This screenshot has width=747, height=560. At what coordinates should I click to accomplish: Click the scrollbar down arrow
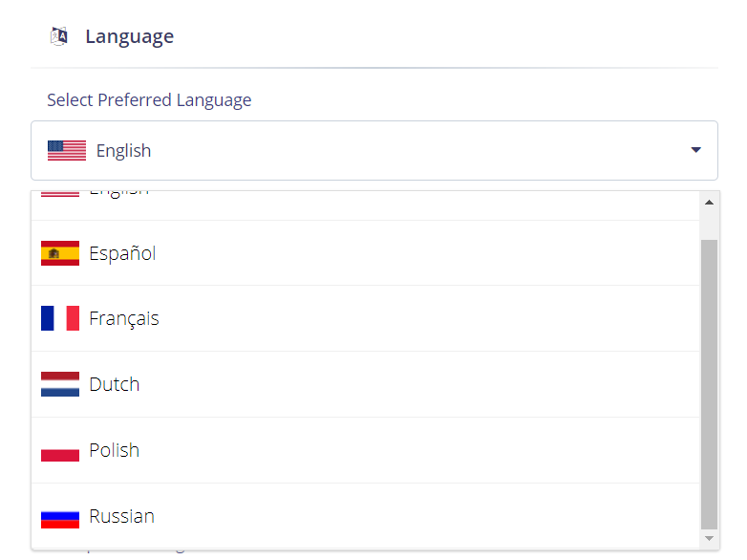tap(709, 539)
